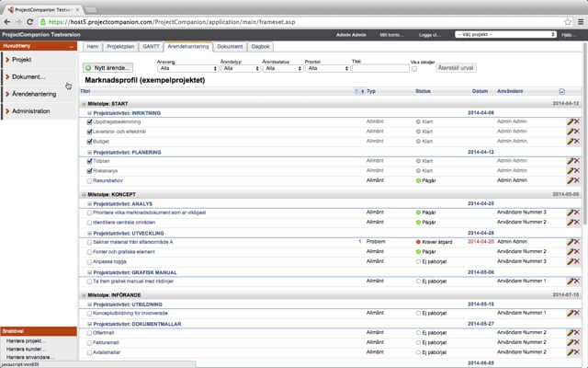The image size is (588, 368).
Task: Click the document export icon in table header
Action: coord(561,91)
